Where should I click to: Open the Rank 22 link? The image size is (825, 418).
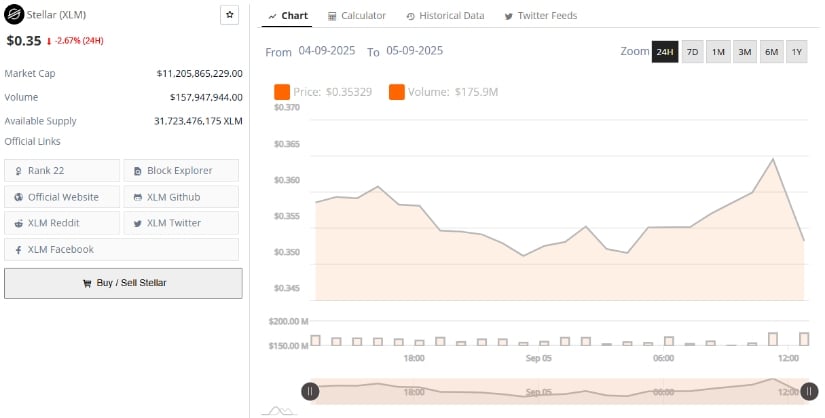pos(62,171)
